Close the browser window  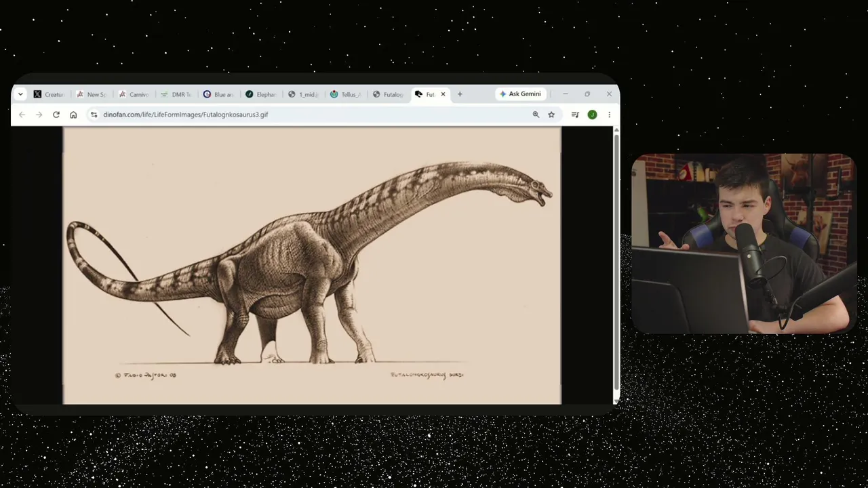point(609,94)
